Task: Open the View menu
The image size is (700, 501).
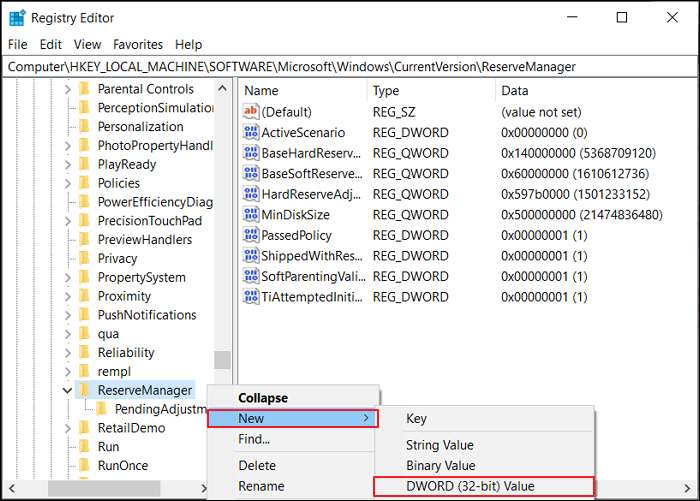Action: pos(87,44)
